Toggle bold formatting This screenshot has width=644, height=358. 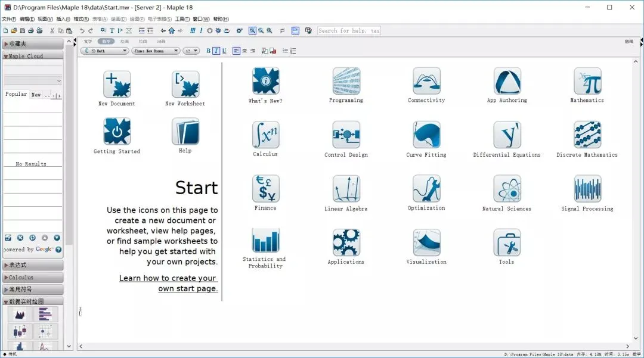click(208, 51)
